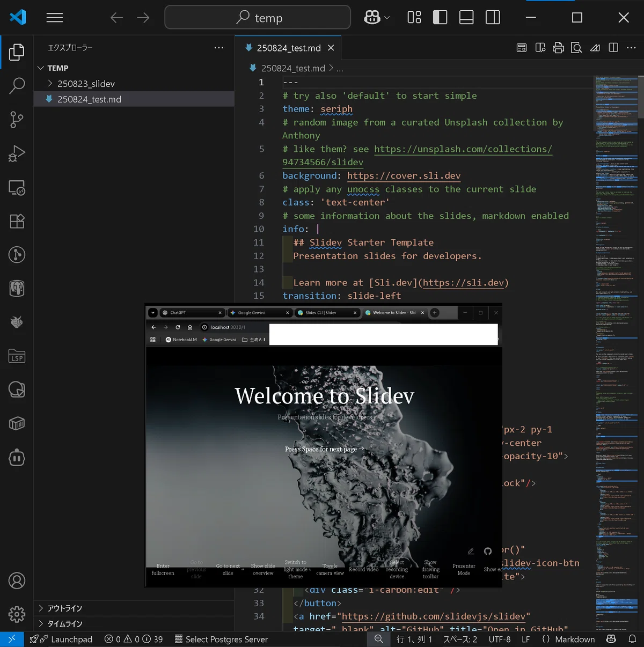The height and width of the screenshot is (647, 644).
Task: Open the 250824_test.md file in explorer
Action: (x=134, y=99)
